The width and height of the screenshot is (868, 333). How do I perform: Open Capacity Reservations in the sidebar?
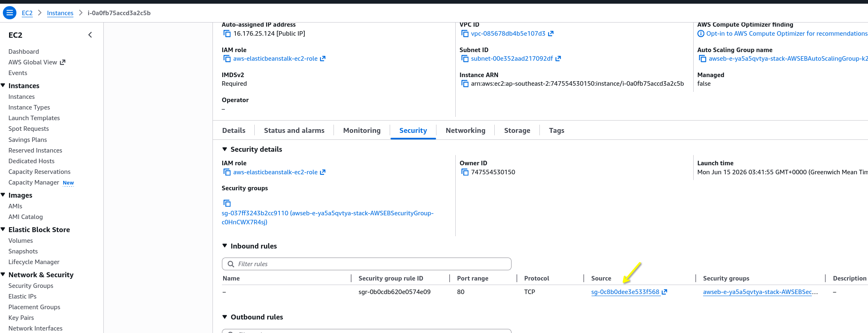click(x=39, y=172)
